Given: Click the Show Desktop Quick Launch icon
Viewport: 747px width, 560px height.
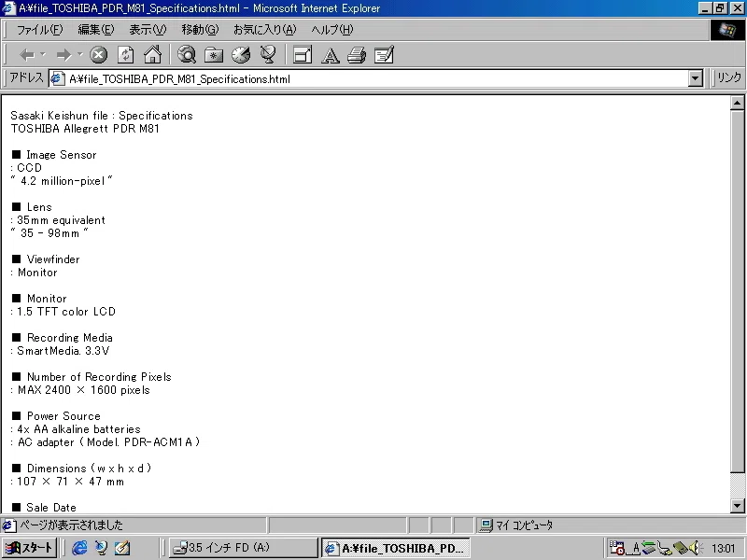Looking at the screenshot, I should coord(122,548).
